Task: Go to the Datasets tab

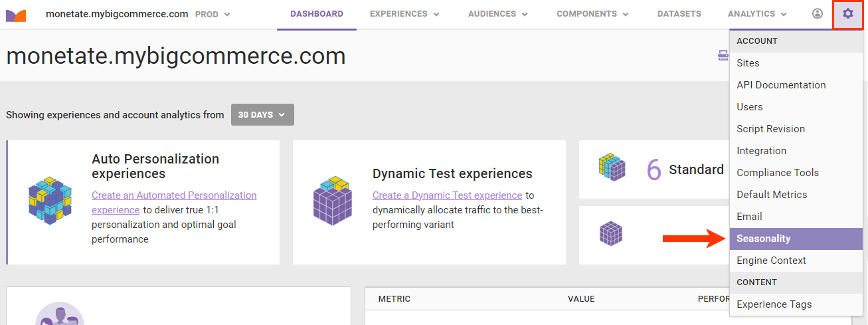Action: 677,14
